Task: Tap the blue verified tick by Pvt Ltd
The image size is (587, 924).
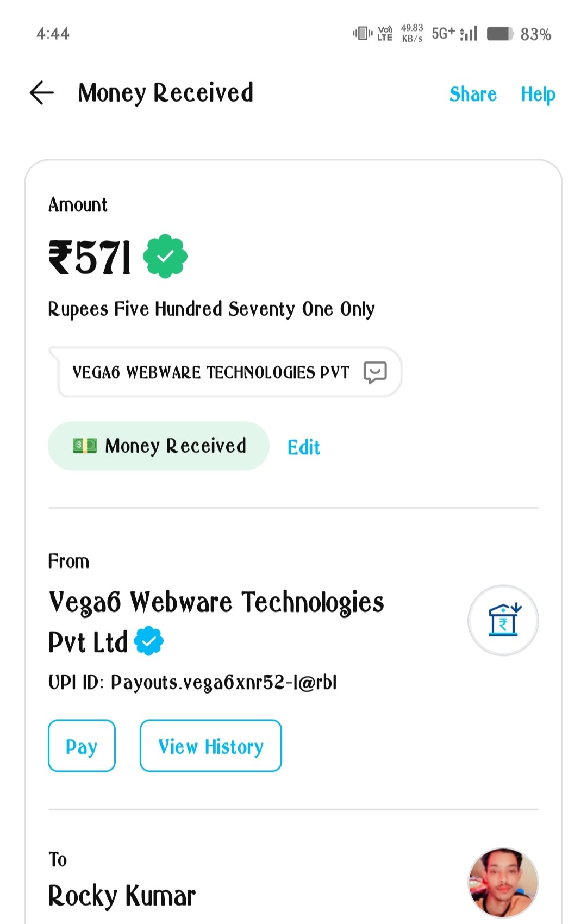Action: 149,641
